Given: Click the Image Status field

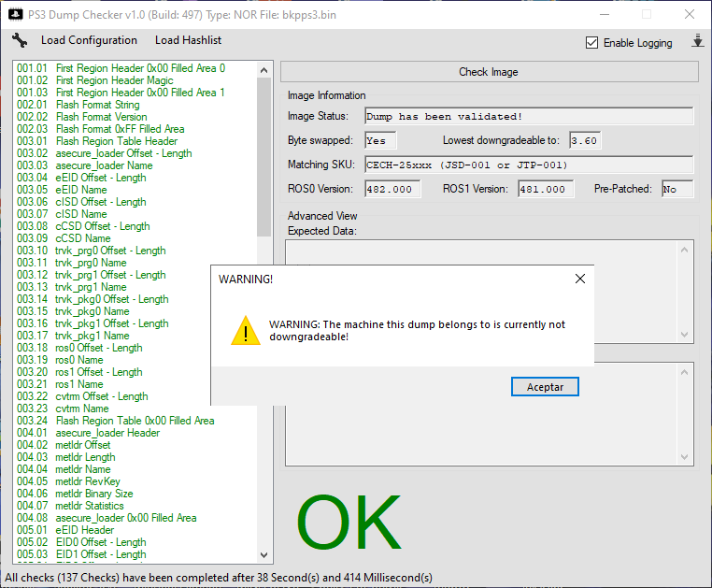Looking at the screenshot, I should tap(529, 116).
